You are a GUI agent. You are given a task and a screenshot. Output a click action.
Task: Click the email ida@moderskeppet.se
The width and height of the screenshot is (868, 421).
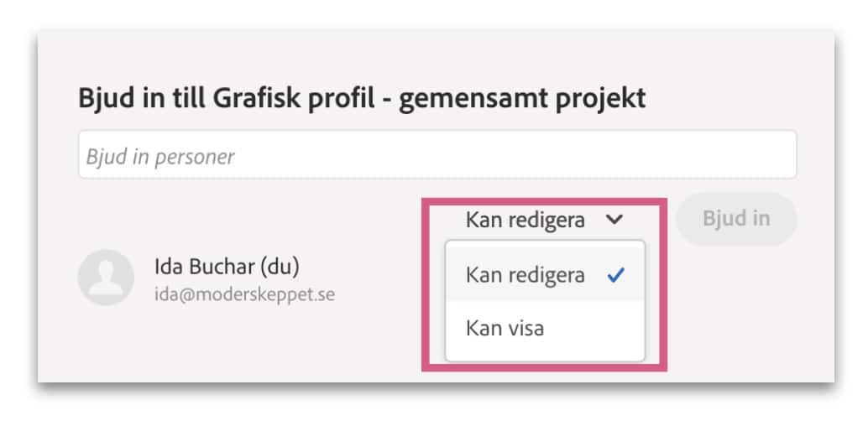coord(244,294)
